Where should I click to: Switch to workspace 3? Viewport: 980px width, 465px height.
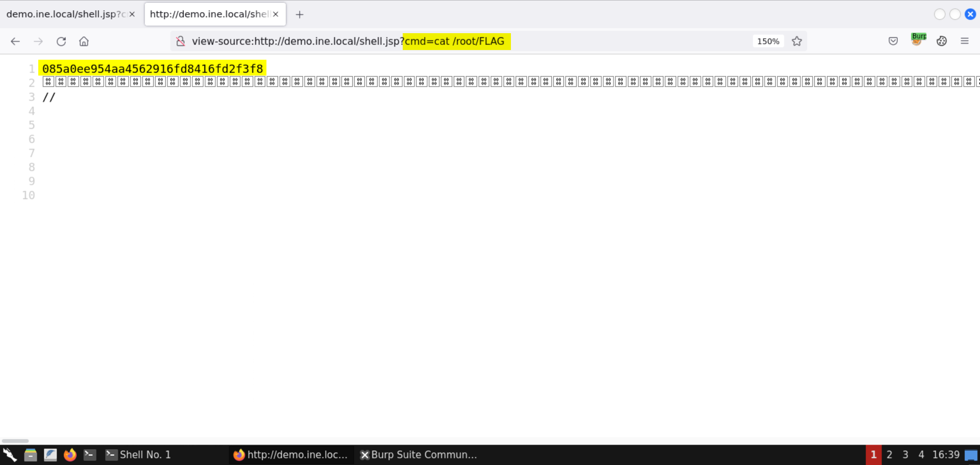[x=905, y=455]
